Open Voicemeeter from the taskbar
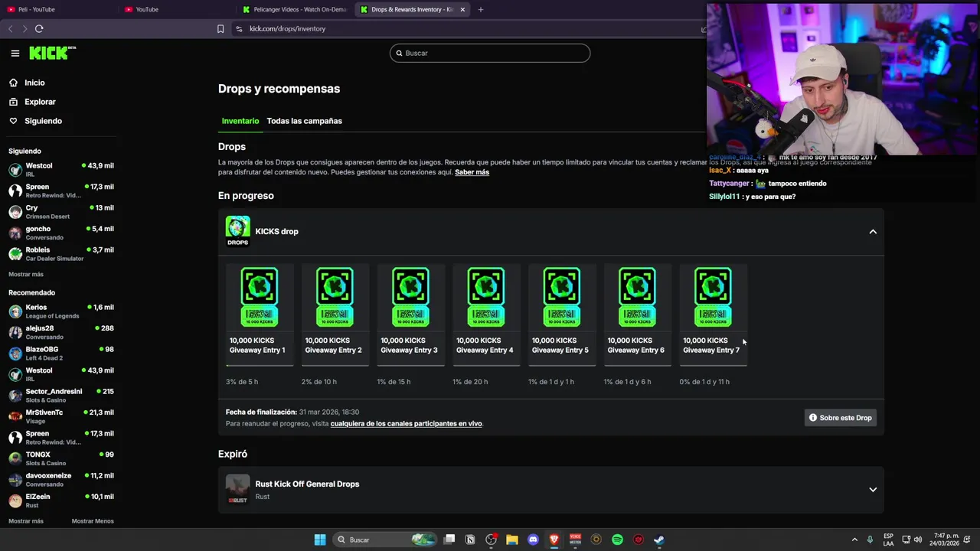 tap(575, 540)
